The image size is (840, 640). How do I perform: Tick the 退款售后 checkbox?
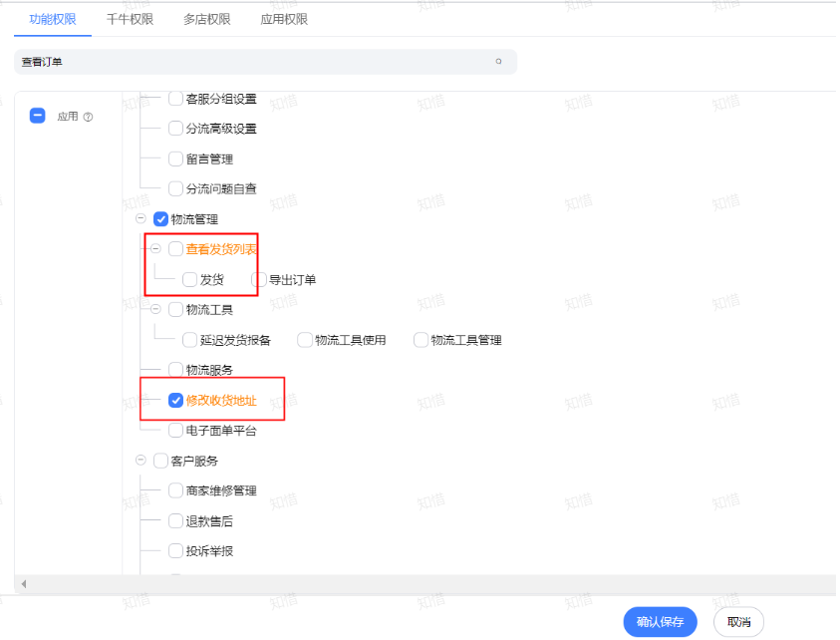pos(175,521)
